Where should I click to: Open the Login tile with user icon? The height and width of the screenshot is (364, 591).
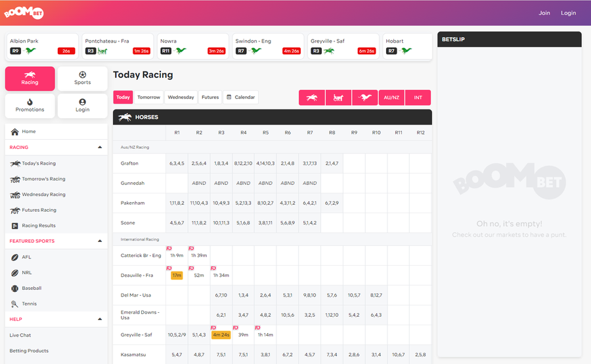click(83, 106)
